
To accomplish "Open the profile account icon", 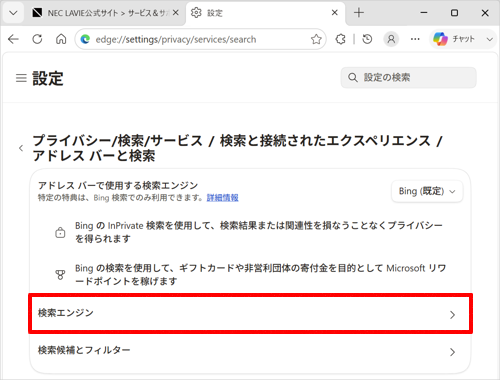I will [x=391, y=39].
